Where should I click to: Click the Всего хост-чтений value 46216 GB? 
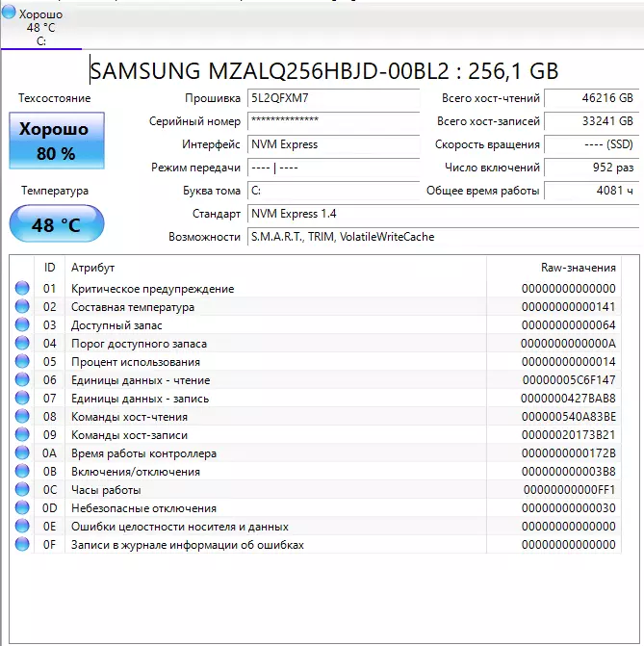pyautogui.click(x=590, y=98)
